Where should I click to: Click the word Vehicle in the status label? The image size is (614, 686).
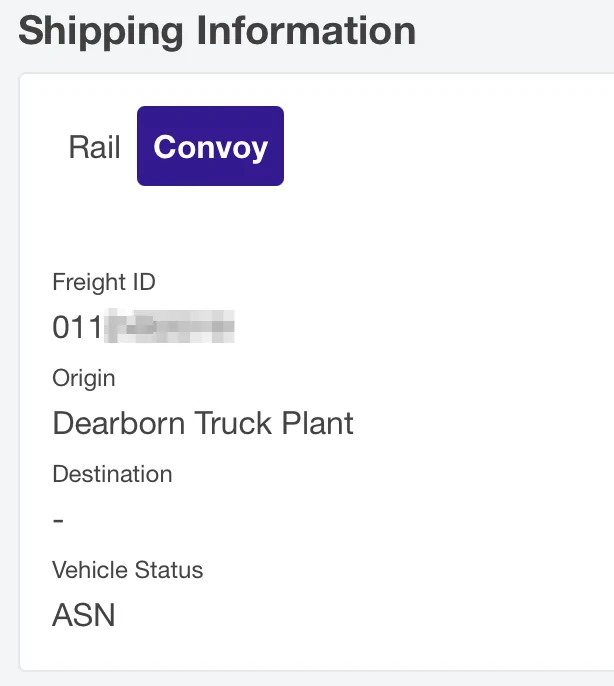pos(88,570)
